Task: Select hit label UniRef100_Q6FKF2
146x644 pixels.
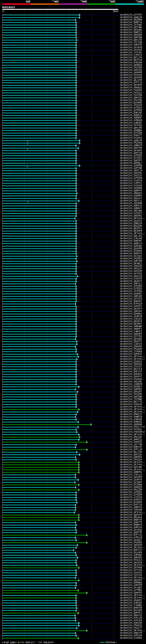Action: (x=131, y=613)
